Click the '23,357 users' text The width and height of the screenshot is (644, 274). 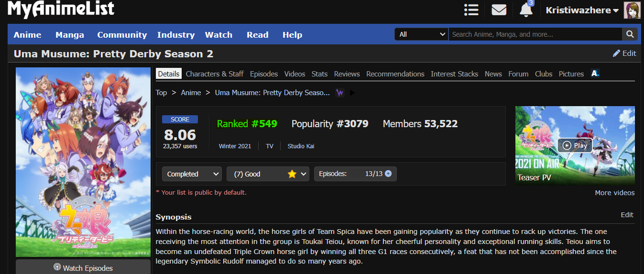coord(180,147)
